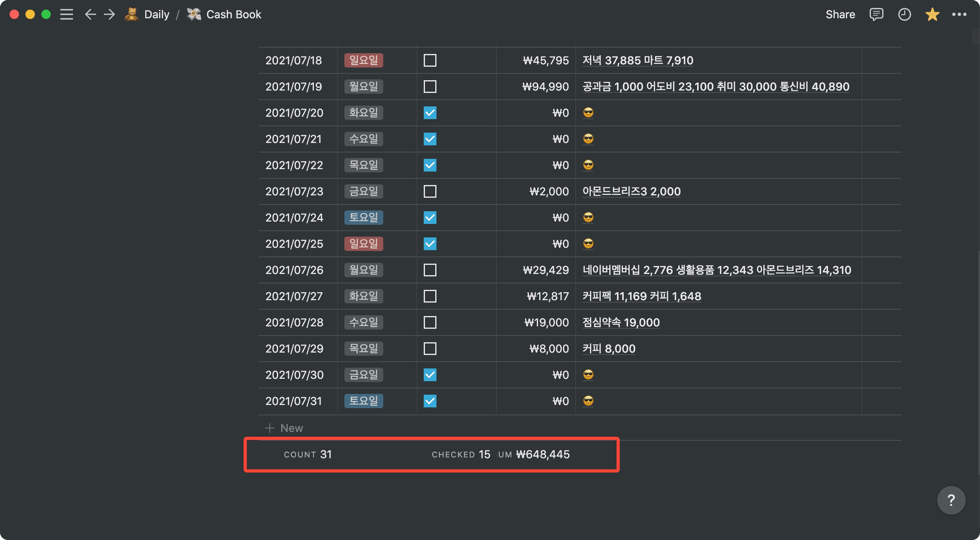Go forward with the right arrow

pyautogui.click(x=109, y=15)
